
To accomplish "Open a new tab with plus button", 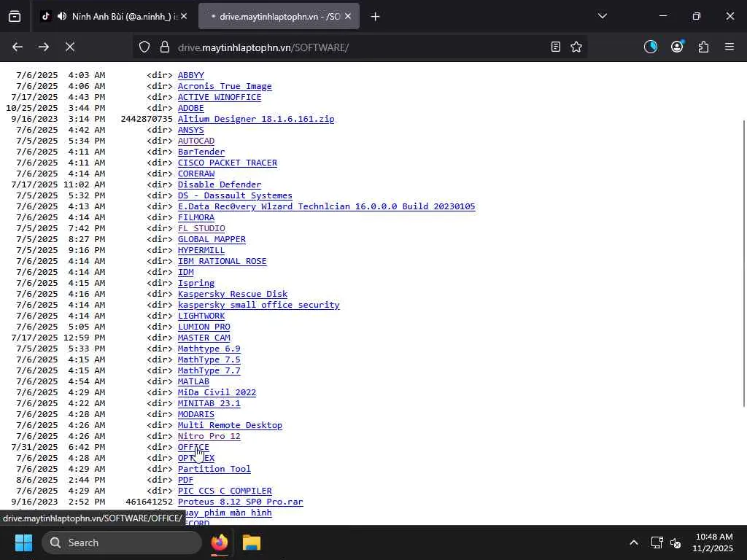I will (376, 17).
